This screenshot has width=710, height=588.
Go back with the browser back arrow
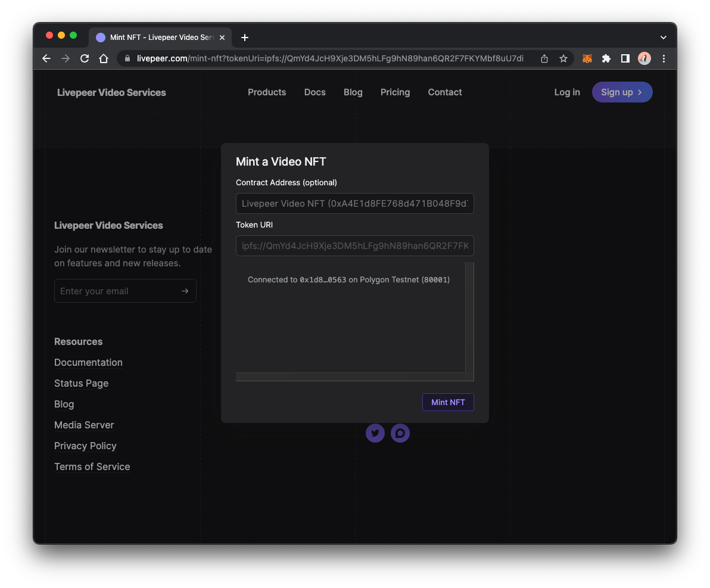[46, 58]
